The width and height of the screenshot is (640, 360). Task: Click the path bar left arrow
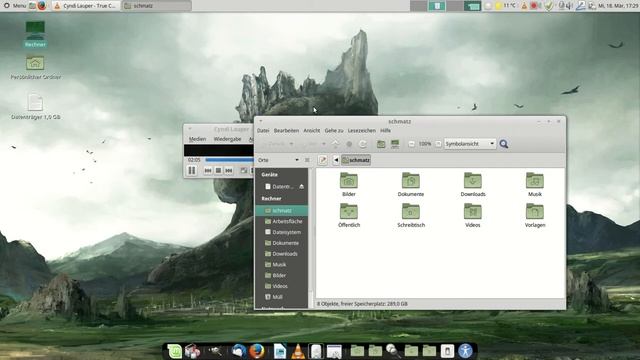pyautogui.click(x=336, y=160)
